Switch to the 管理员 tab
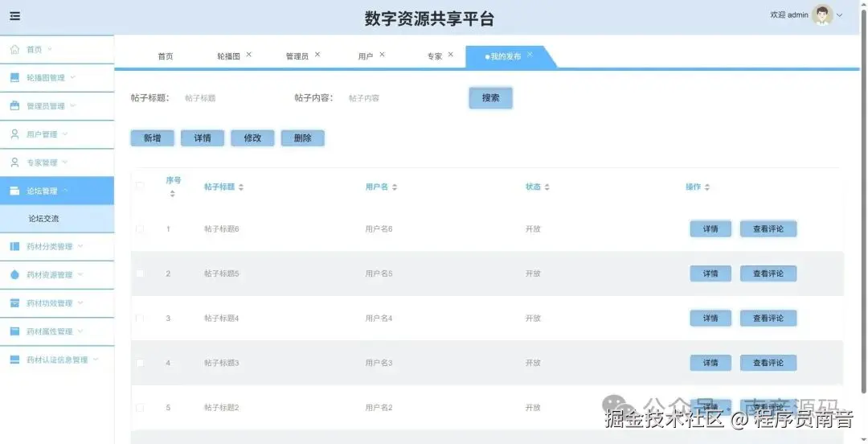 [x=297, y=56]
